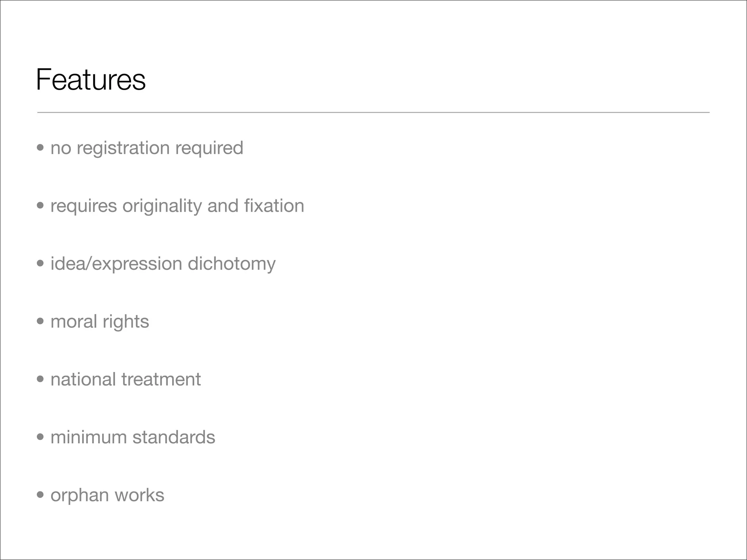Select the word "dichotomy"
The height and width of the screenshot is (560, 747).
point(232,264)
